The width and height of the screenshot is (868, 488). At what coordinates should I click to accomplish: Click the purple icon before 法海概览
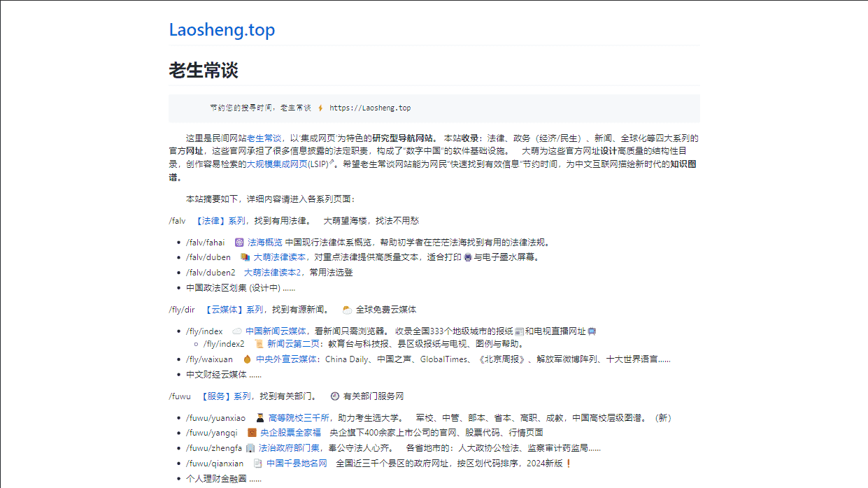click(x=239, y=243)
